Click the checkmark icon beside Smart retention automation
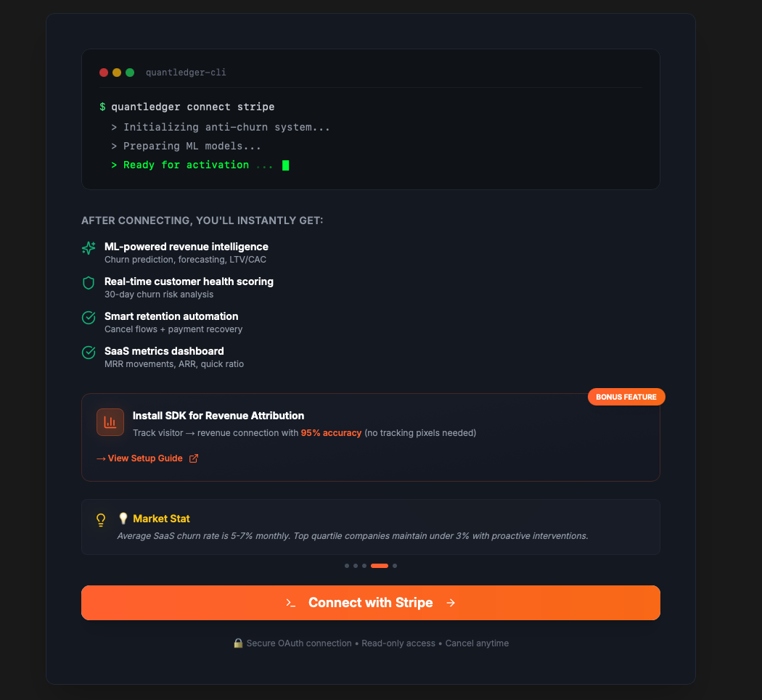762x700 pixels. (89, 317)
